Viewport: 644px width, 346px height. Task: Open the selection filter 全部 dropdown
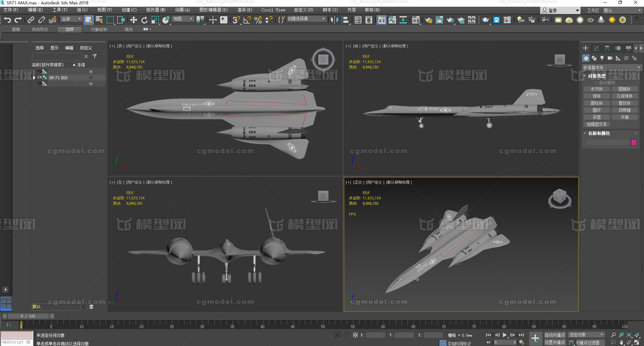coord(71,19)
